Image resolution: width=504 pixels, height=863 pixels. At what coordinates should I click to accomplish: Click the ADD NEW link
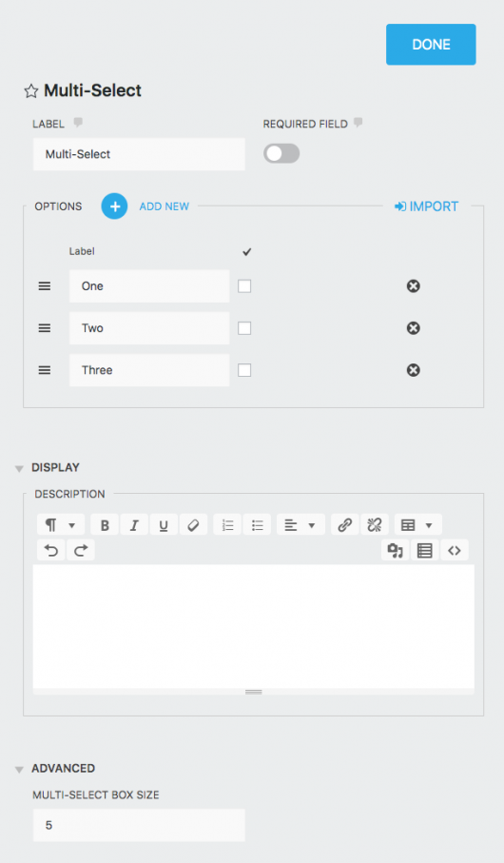[x=164, y=206]
